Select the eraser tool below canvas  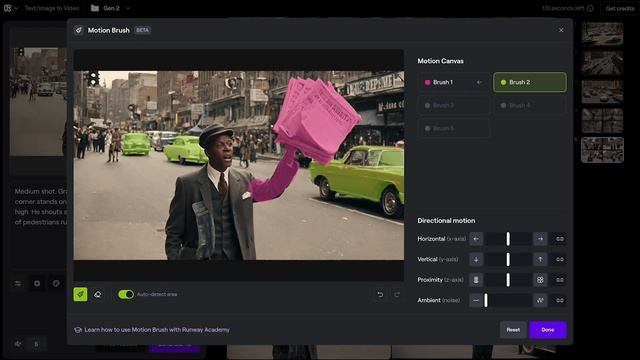pos(98,294)
